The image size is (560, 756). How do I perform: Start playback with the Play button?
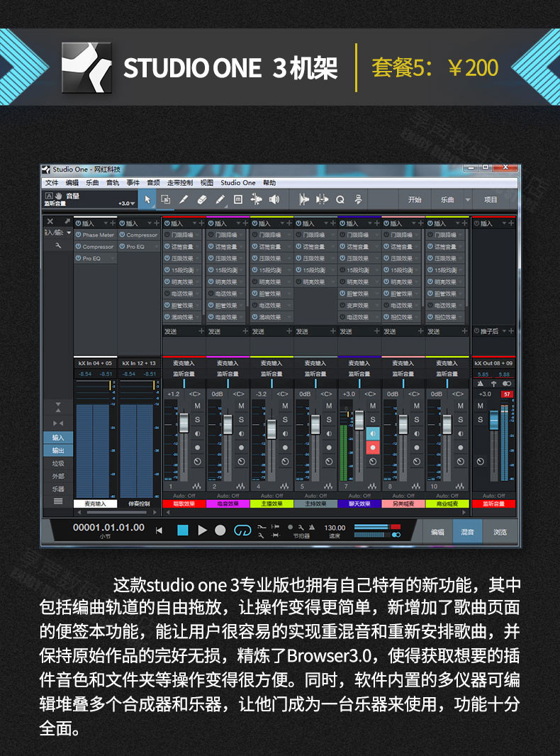(203, 530)
